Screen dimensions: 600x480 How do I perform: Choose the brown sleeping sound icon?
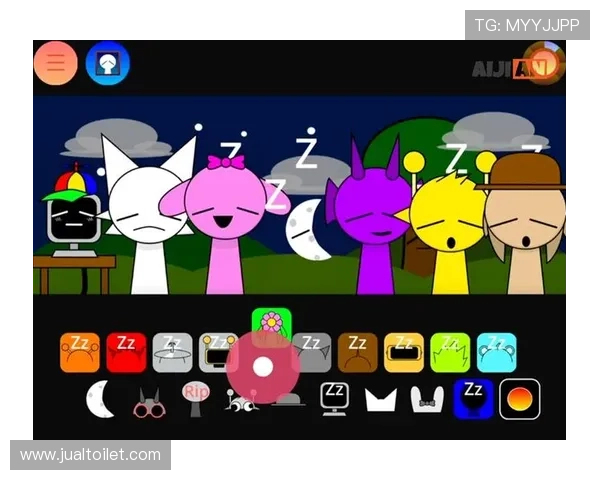357,353
